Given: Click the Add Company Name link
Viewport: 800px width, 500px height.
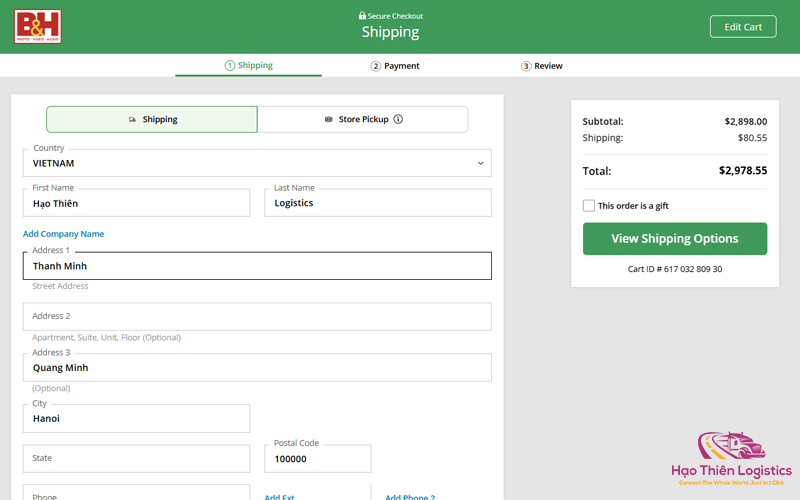Looking at the screenshot, I should tap(63, 234).
